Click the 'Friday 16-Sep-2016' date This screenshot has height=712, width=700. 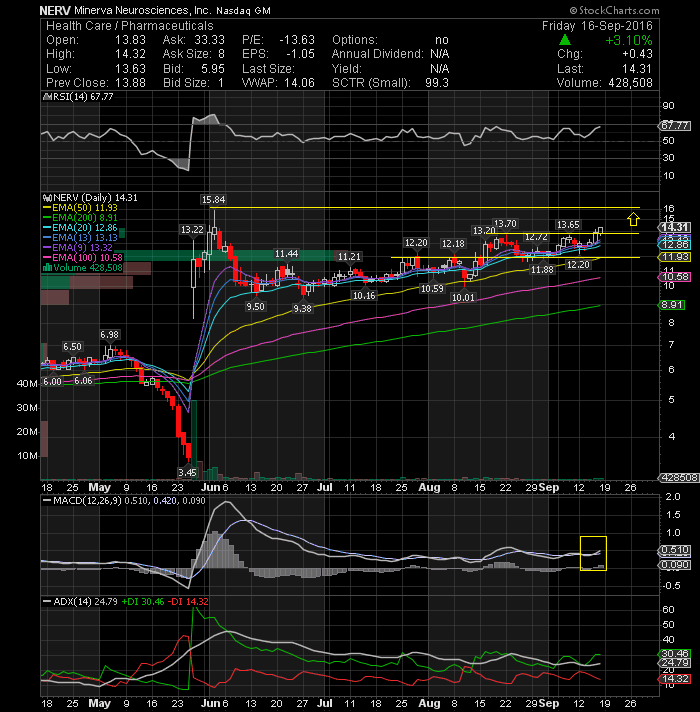coord(597,25)
